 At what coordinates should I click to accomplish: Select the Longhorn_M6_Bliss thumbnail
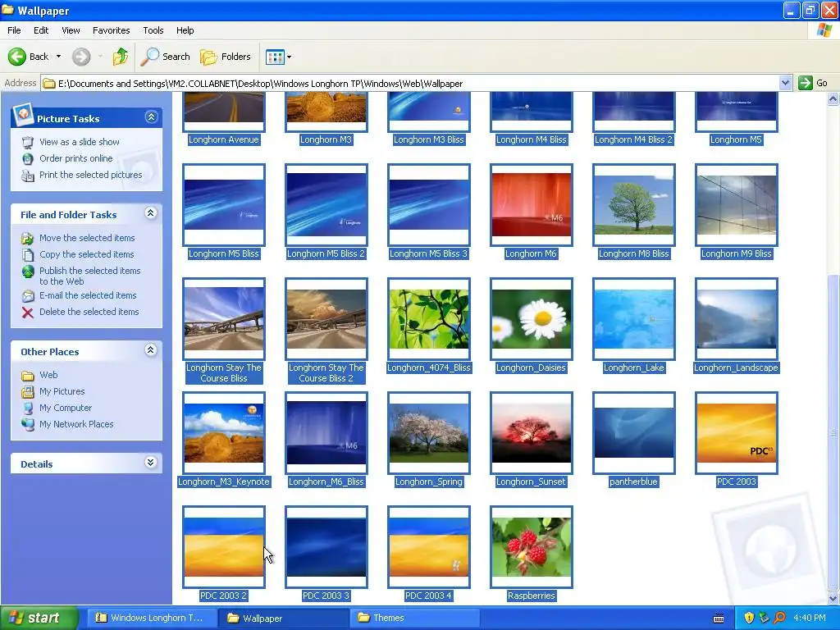point(326,433)
